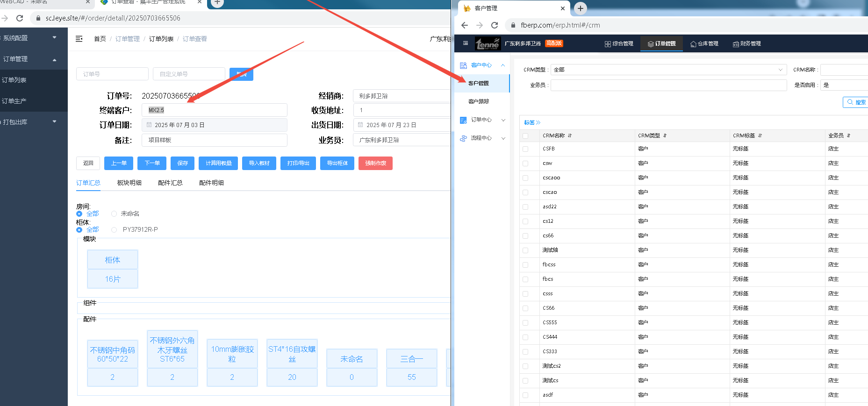Click sort icon on CRM类型 column
This screenshot has width=868, height=406.
[665, 135]
